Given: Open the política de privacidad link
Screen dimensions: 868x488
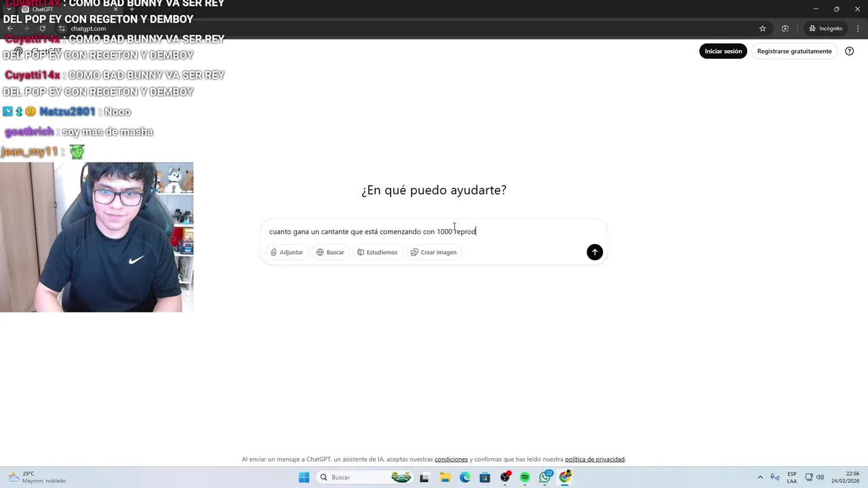Looking at the screenshot, I should pyautogui.click(x=595, y=459).
